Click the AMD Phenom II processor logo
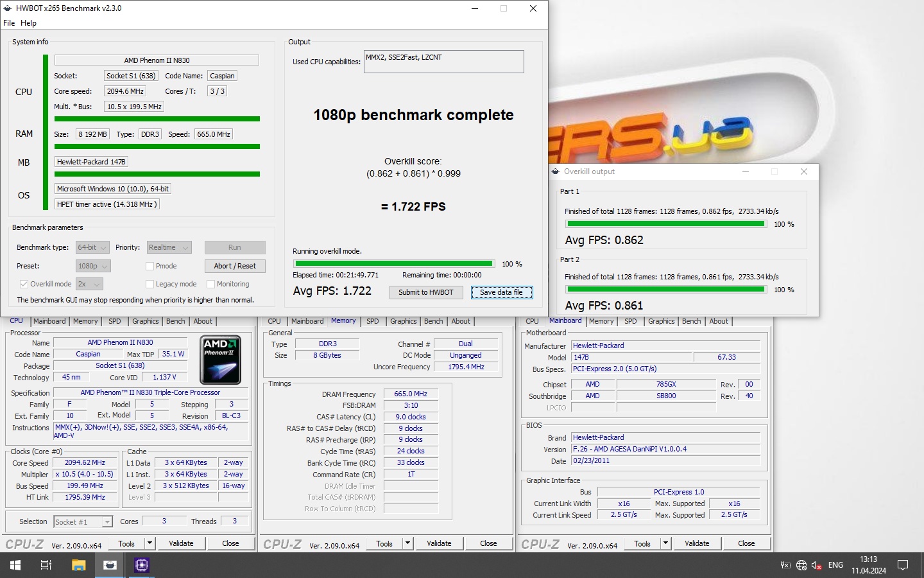924x578 pixels. tap(221, 360)
